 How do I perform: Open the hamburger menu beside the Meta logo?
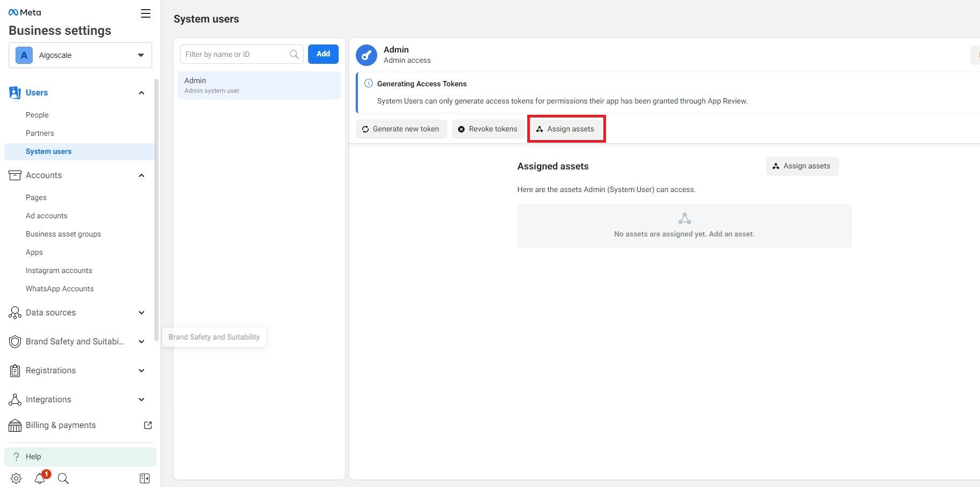coord(145,13)
